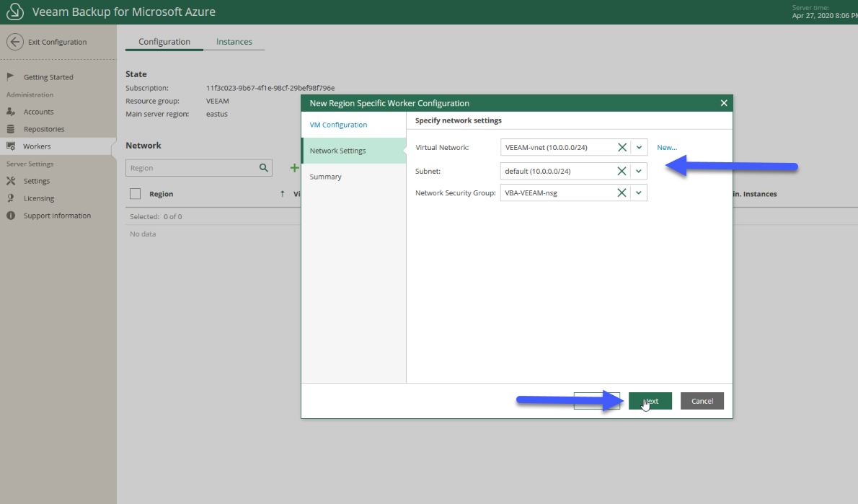Click the Exit Configuration back arrow icon
Screen dimensions: 858x504
pos(14,42)
